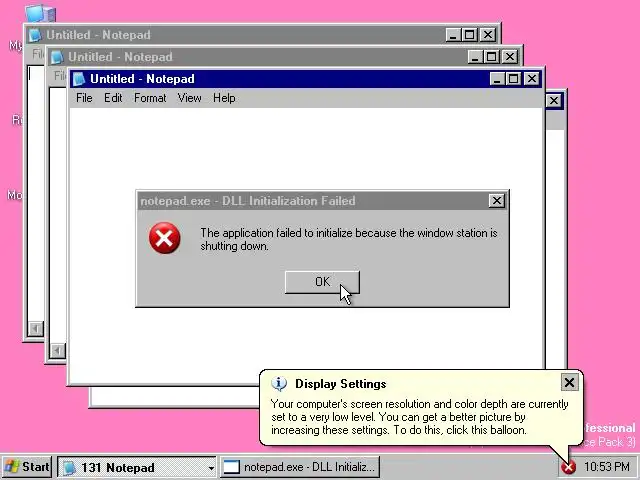Click the red error icon in the dialog
The image size is (640, 480).
coord(164,238)
